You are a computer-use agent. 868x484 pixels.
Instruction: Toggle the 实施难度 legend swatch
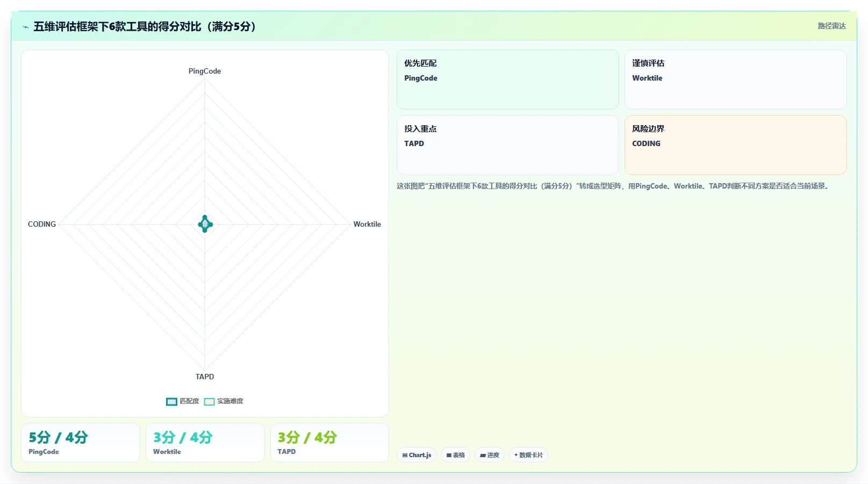click(209, 401)
